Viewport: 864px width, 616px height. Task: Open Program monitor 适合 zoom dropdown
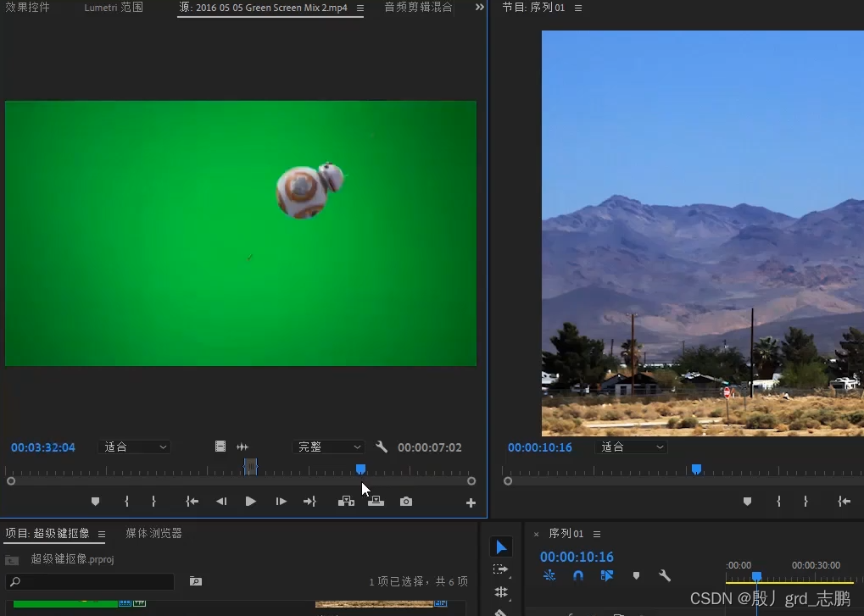(x=632, y=447)
